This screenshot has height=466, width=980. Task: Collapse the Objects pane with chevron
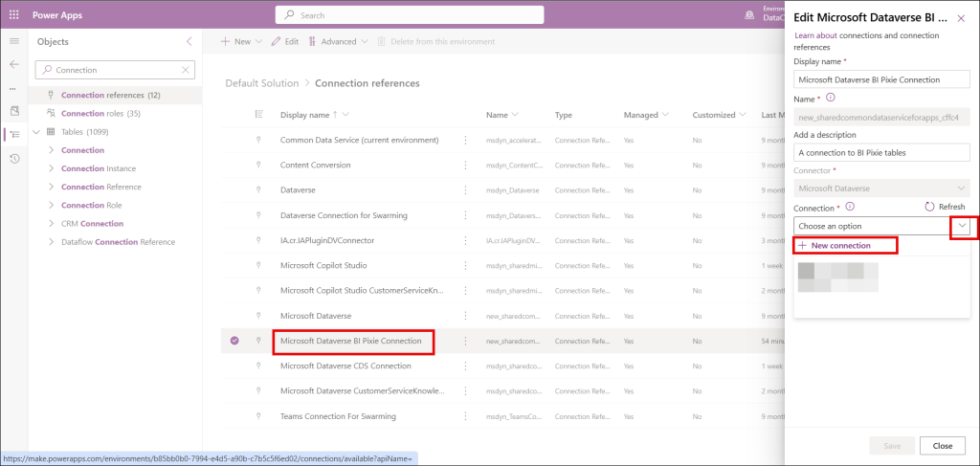[189, 42]
